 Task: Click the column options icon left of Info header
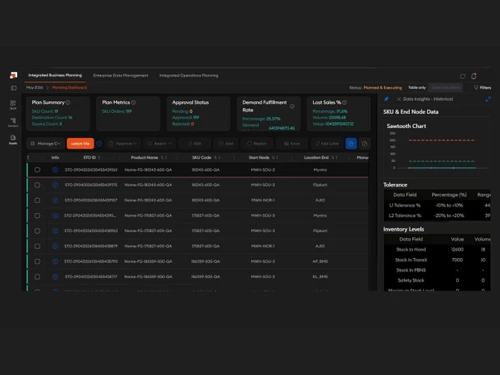coord(28,157)
